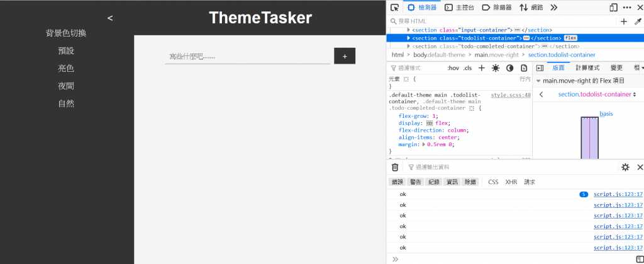Pick a color with the eyedropper icon

pyautogui.click(x=638, y=21)
